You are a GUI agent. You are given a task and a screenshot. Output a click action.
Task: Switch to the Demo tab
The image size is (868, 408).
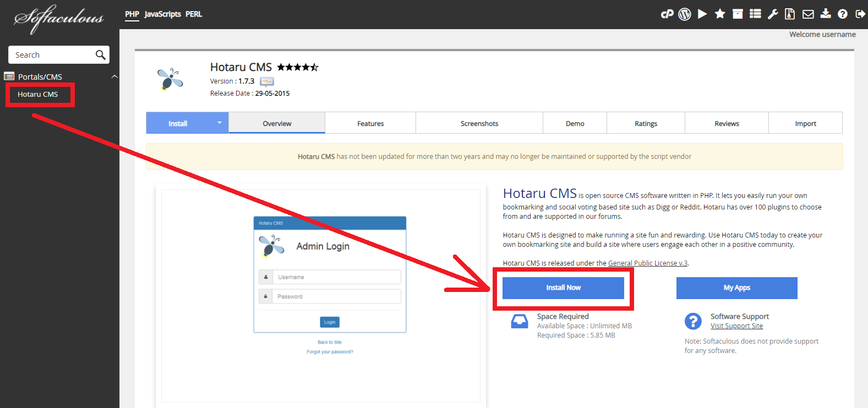[575, 123]
